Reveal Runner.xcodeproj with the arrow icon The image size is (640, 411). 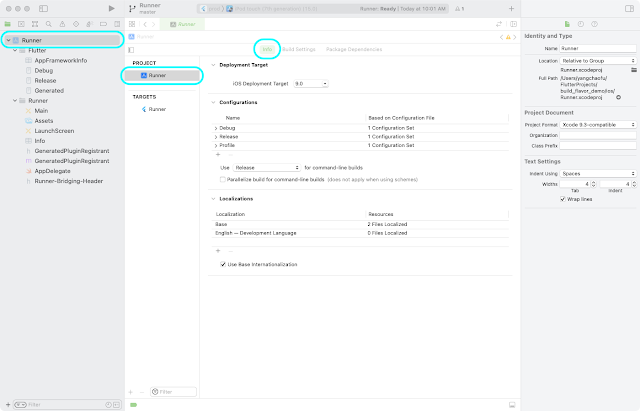(x=618, y=97)
